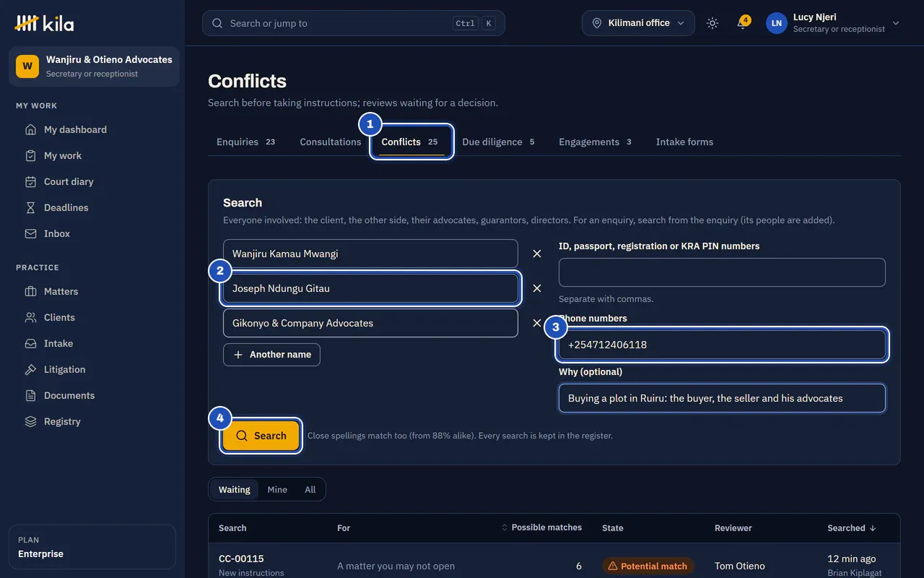Viewport: 924px width, 578px height.
Task: Sort by Searched column
Action: (x=852, y=528)
